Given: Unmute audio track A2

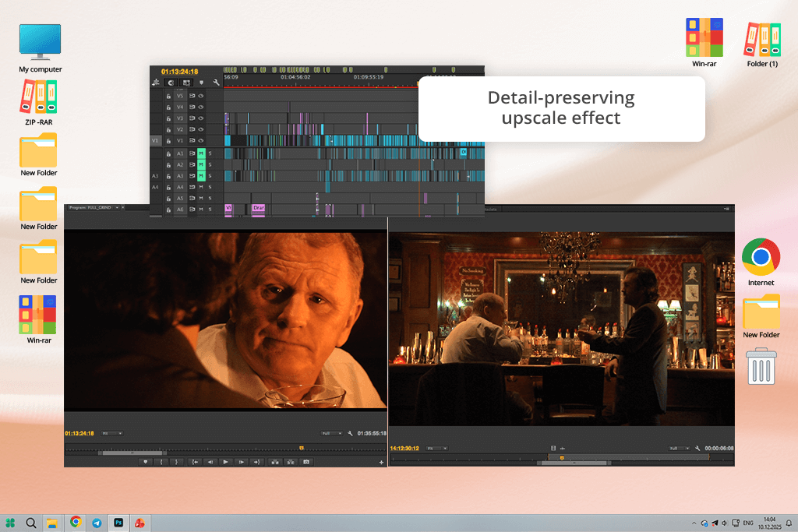Looking at the screenshot, I should coord(201,164).
